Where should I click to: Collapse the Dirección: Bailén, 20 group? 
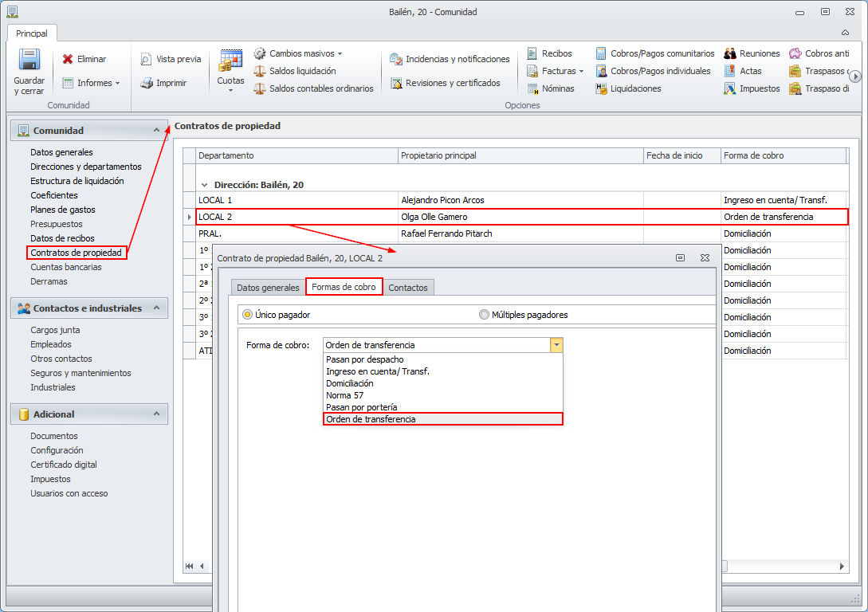coord(204,185)
